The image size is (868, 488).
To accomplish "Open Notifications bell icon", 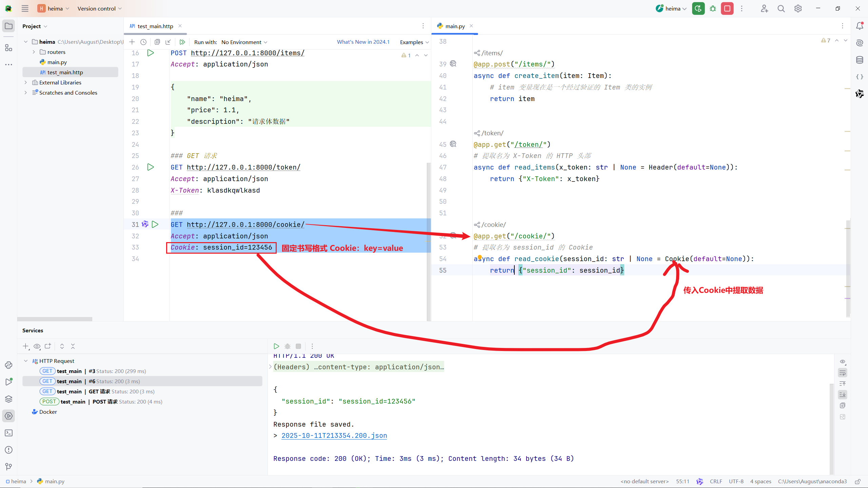I will pyautogui.click(x=860, y=26).
